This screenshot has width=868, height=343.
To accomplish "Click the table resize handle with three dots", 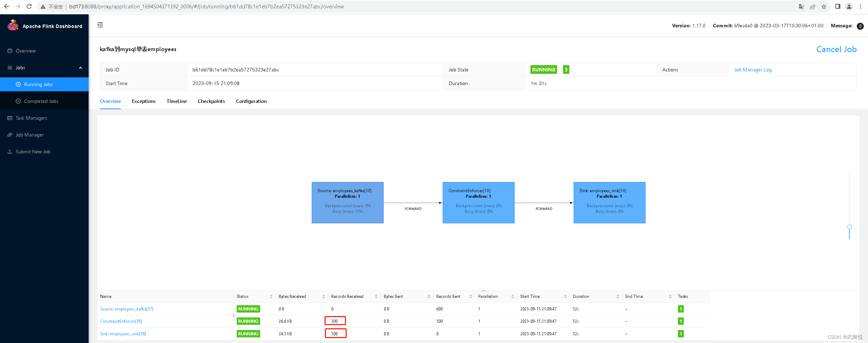I will point(483,290).
